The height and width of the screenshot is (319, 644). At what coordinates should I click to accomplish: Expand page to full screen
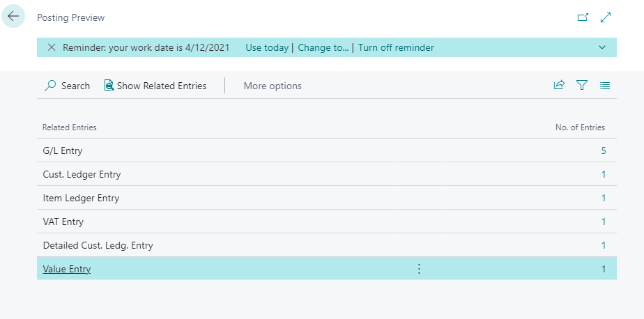605,17
